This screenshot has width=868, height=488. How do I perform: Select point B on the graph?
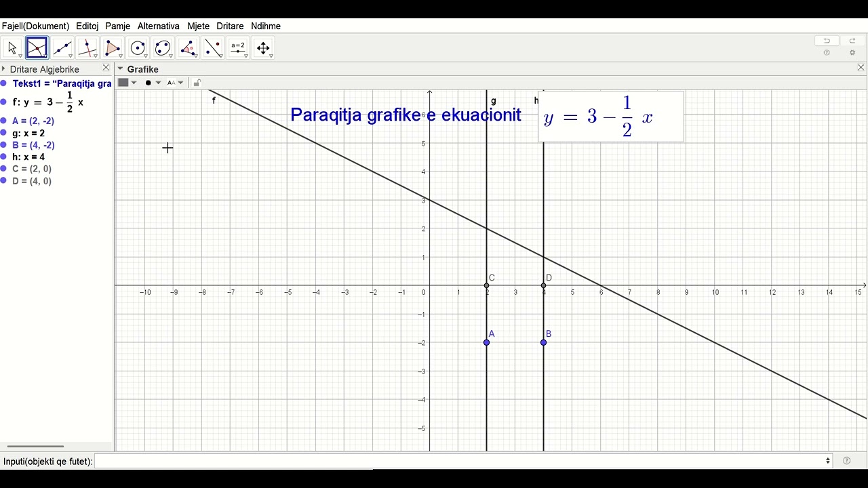point(543,342)
